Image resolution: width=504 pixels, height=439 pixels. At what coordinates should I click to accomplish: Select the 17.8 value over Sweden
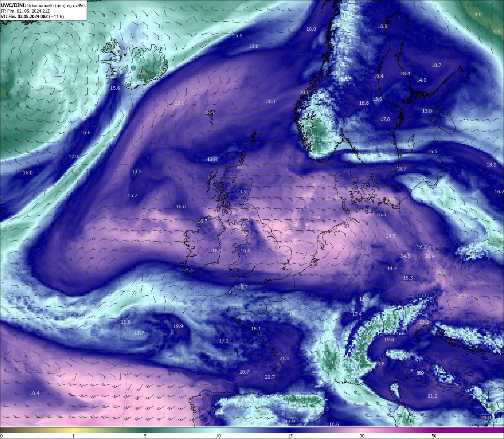point(385,119)
